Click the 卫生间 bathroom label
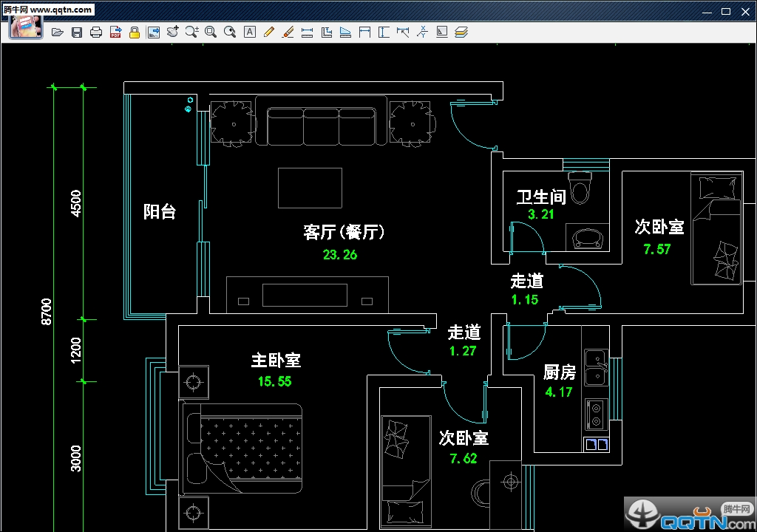Viewport: 757px width, 532px height. pyautogui.click(x=541, y=197)
